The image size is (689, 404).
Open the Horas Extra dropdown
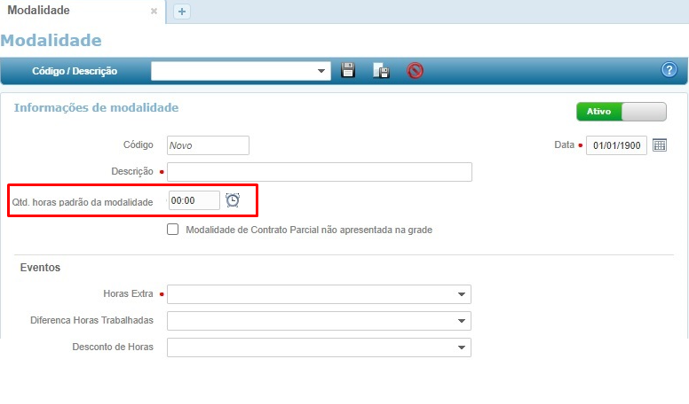461,294
